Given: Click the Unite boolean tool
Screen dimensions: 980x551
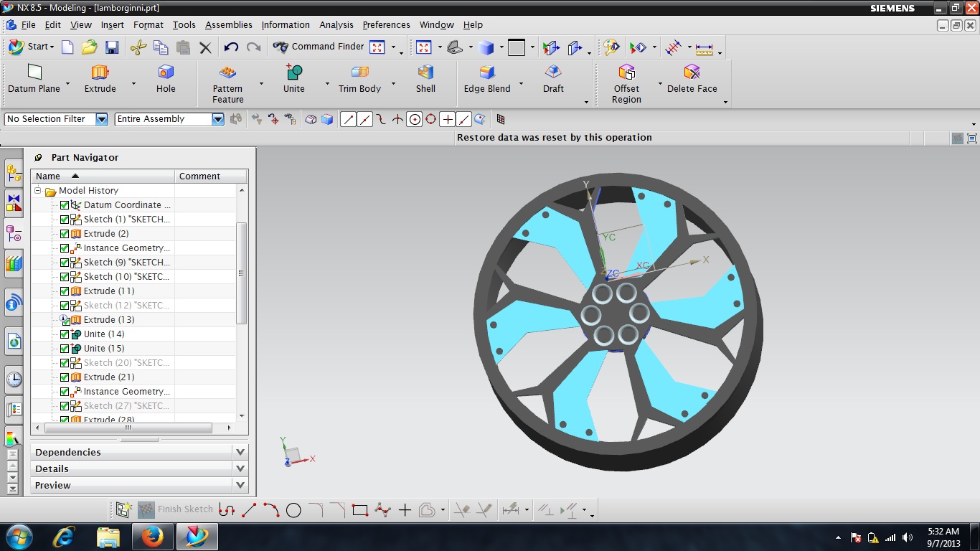Looking at the screenshot, I should click(293, 72).
